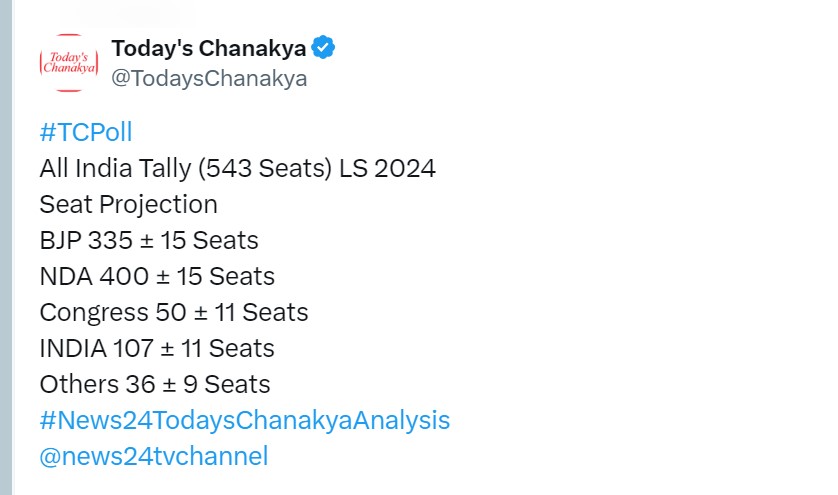Click the INDIA 107 ± 11 Seats line
Screen dimensions: 838x495
click(x=157, y=349)
